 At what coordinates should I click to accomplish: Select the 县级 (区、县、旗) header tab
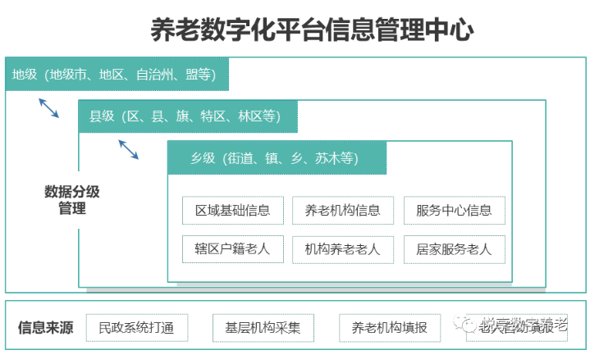(186, 116)
